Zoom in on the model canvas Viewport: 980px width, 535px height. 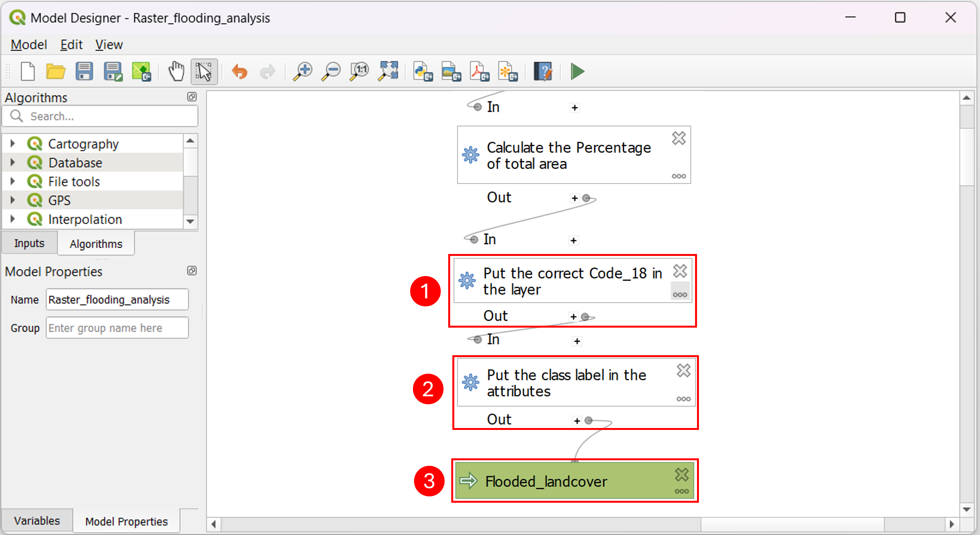click(303, 71)
